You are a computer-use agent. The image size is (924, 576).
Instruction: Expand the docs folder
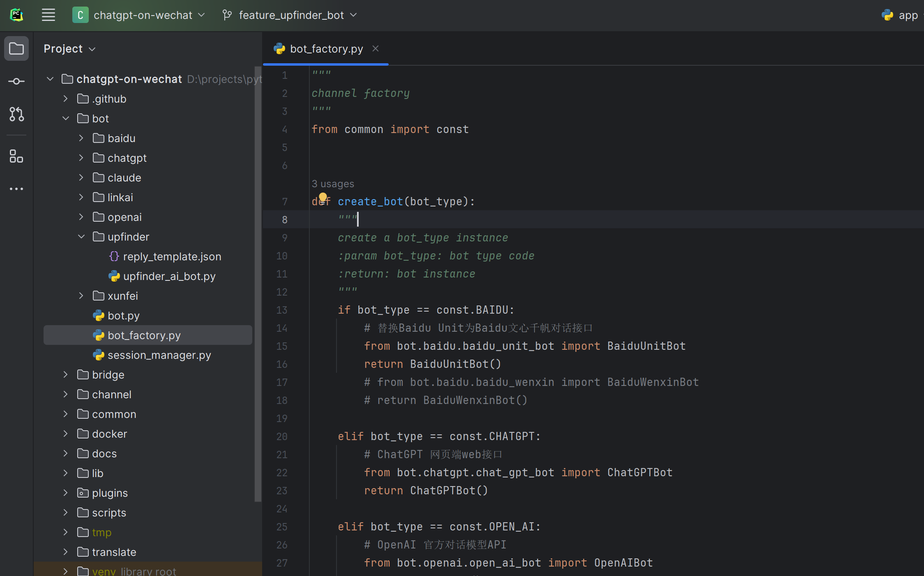pyautogui.click(x=66, y=453)
